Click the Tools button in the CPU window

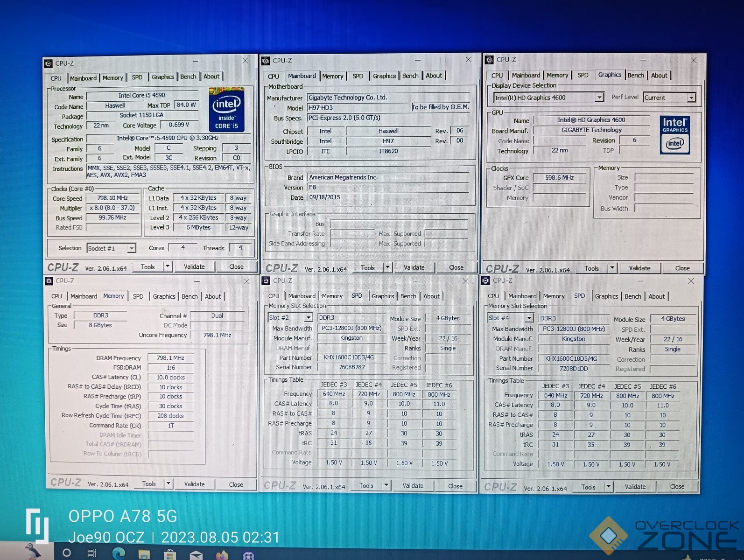coord(147,267)
